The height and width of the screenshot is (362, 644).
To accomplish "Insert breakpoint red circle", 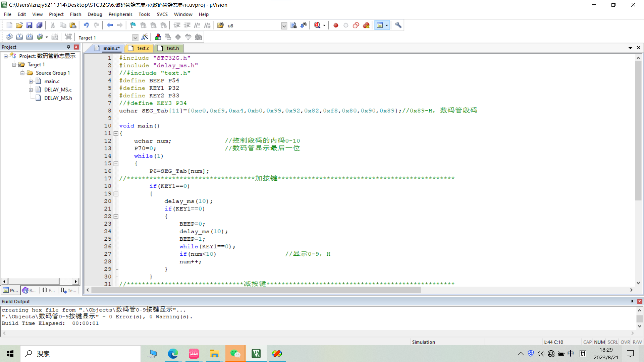I will click(336, 25).
